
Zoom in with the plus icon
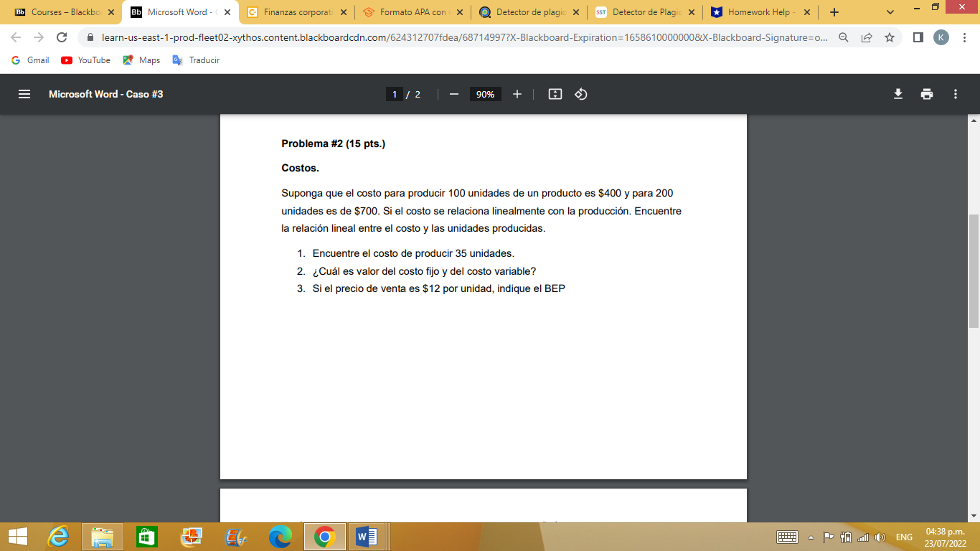517,93
